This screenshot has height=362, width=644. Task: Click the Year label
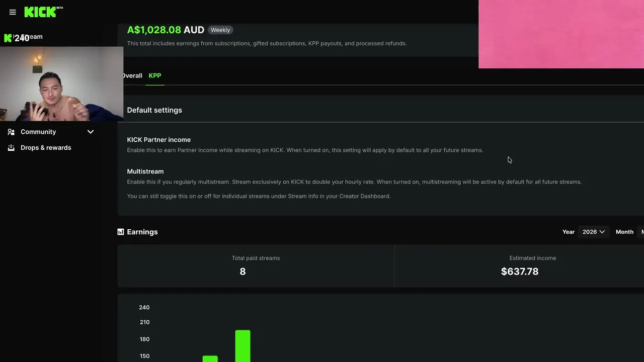coord(569,232)
